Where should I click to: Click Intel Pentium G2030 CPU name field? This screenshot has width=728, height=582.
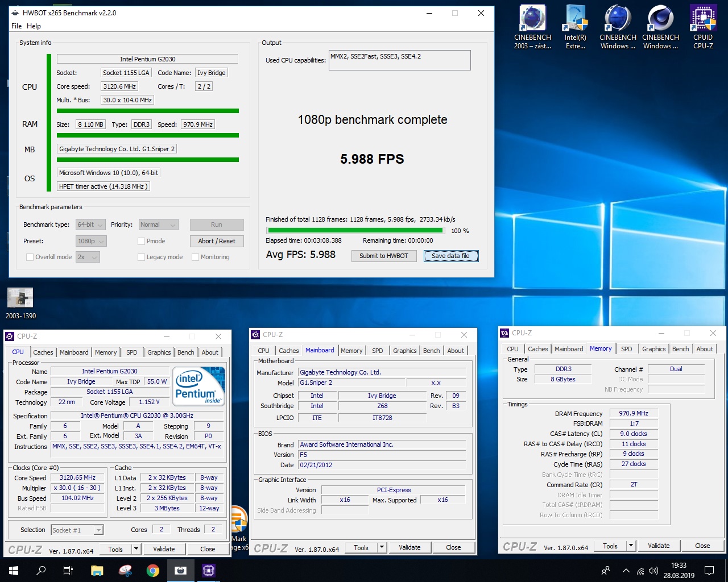[147, 59]
